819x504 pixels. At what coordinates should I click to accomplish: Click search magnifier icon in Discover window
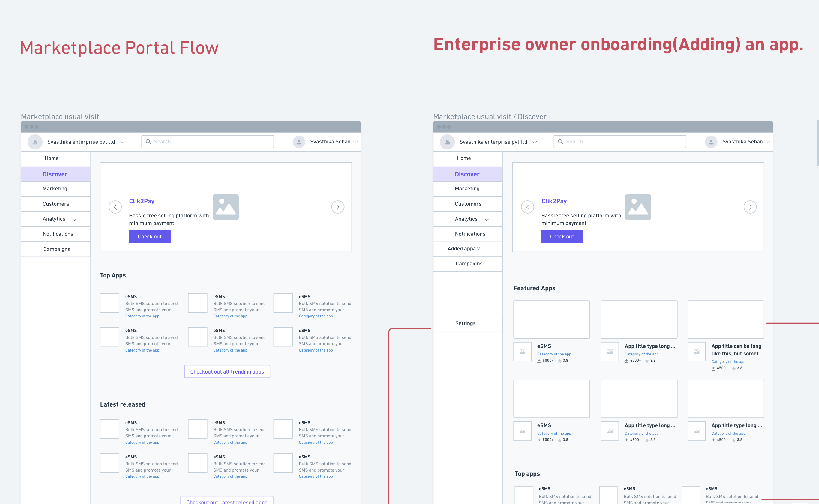pos(561,142)
